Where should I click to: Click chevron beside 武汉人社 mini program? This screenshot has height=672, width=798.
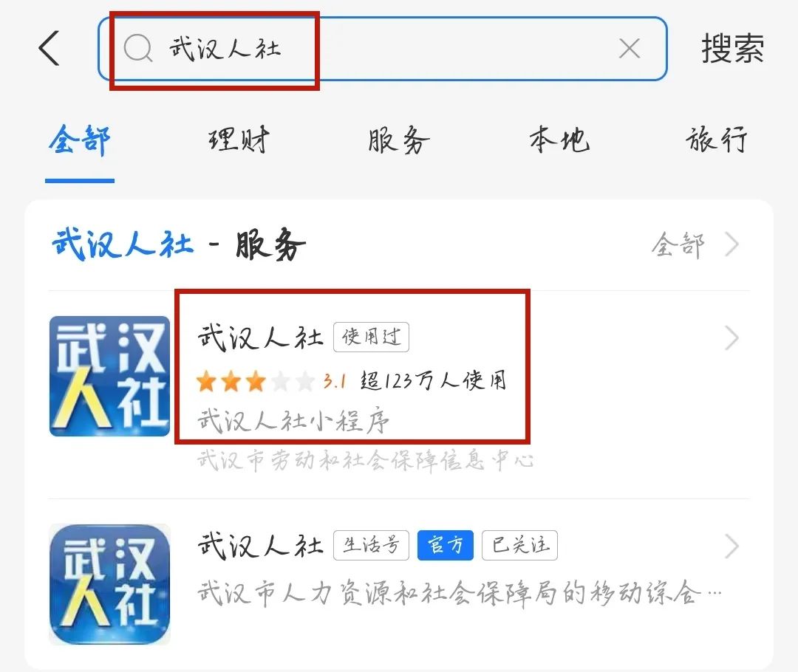pyautogui.click(x=731, y=338)
